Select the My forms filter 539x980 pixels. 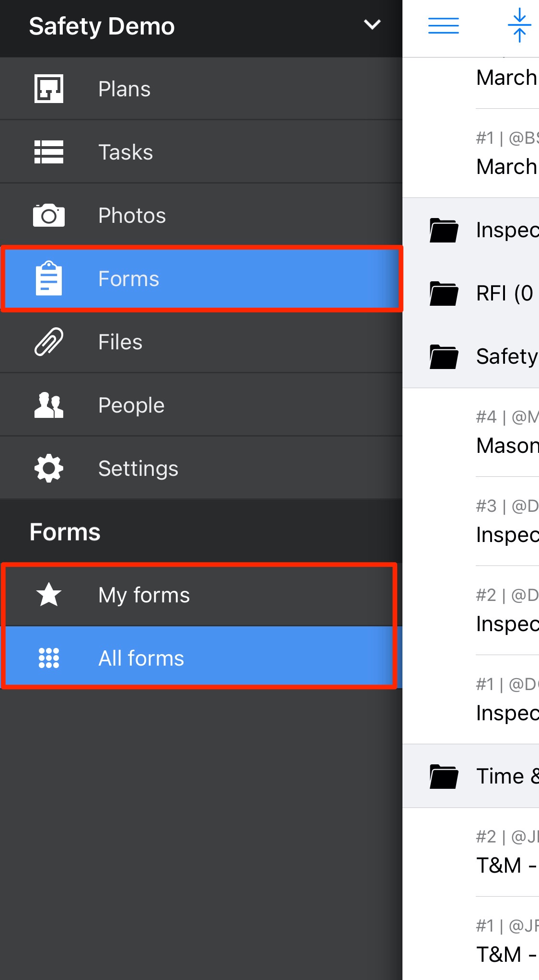(x=144, y=595)
